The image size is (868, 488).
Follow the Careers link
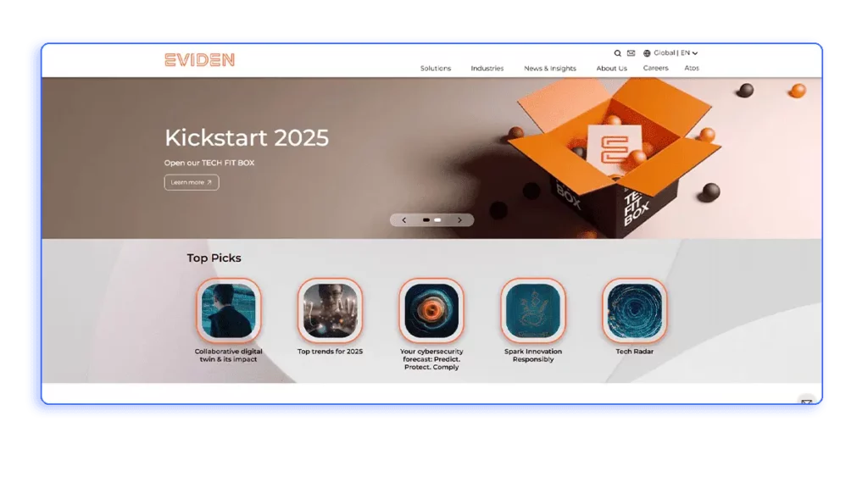655,69
